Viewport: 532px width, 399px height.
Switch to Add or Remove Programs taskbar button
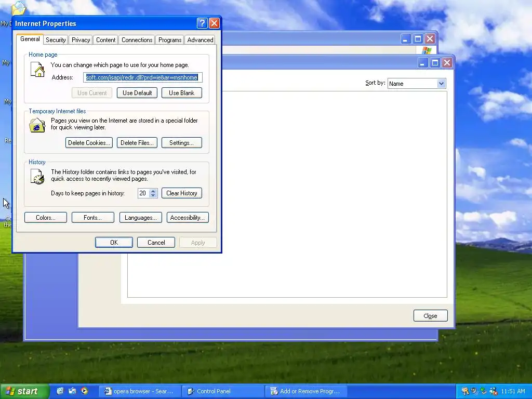(306, 391)
